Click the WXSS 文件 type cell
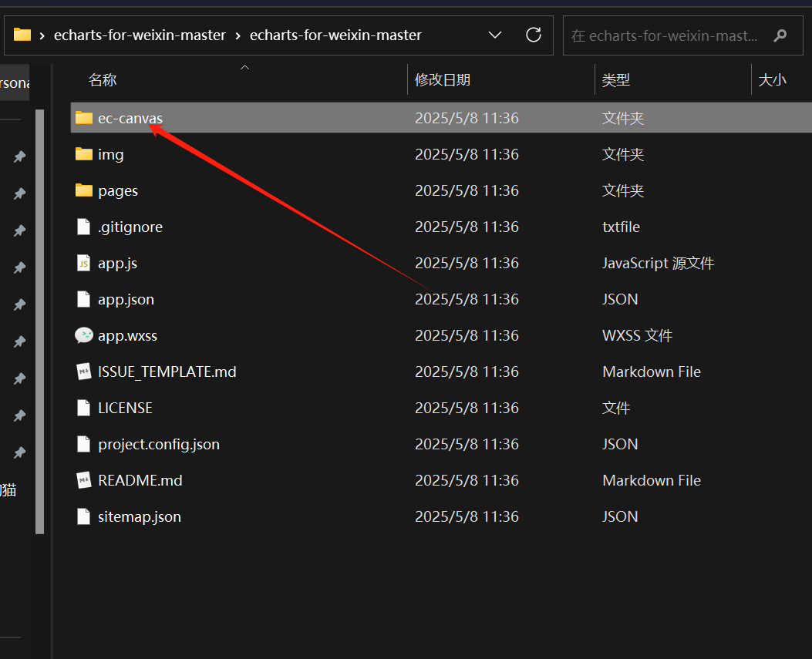 637,335
